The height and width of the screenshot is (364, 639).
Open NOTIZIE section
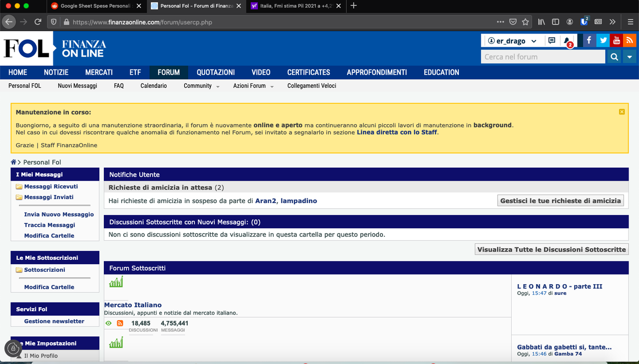[x=56, y=72]
